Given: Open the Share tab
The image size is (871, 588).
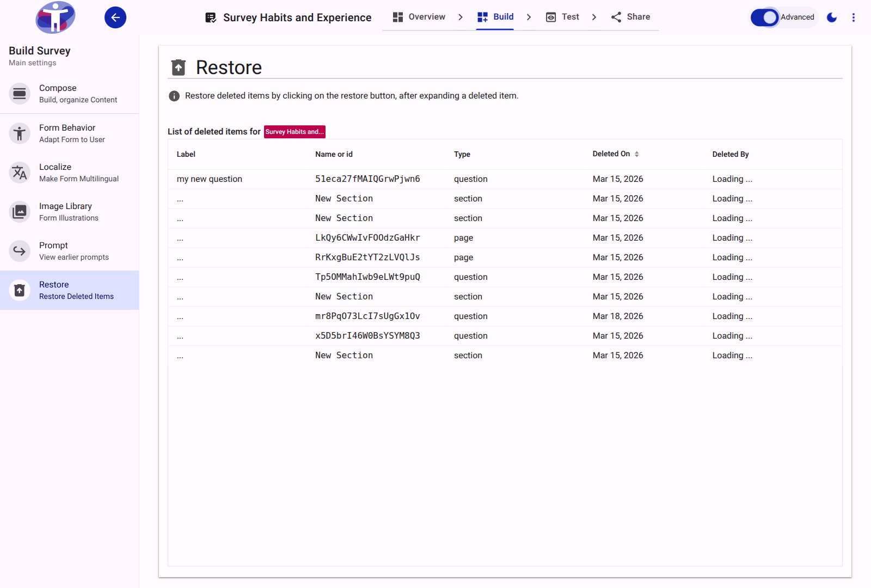Looking at the screenshot, I should click(630, 17).
